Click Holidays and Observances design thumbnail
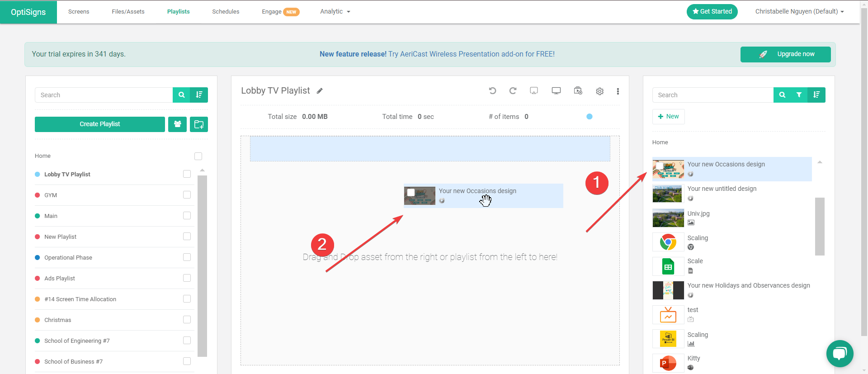 pyautogui.click(x=668, y=290)
